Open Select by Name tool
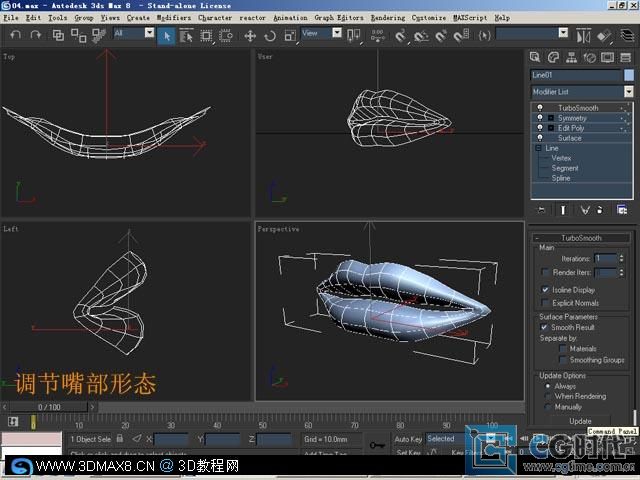Viewport: 640px width, 480px height. pyautogui.click(x=186, y=36)
